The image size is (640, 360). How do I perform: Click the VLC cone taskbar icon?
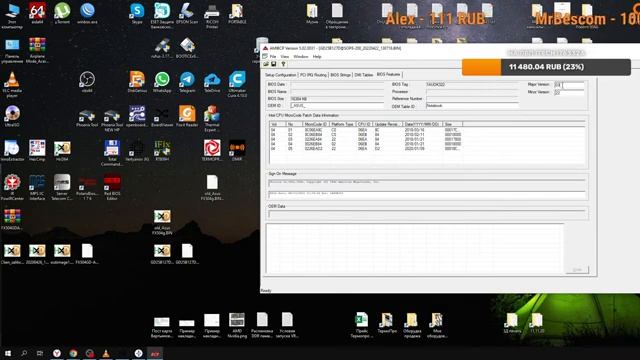[x=106, y=353]
